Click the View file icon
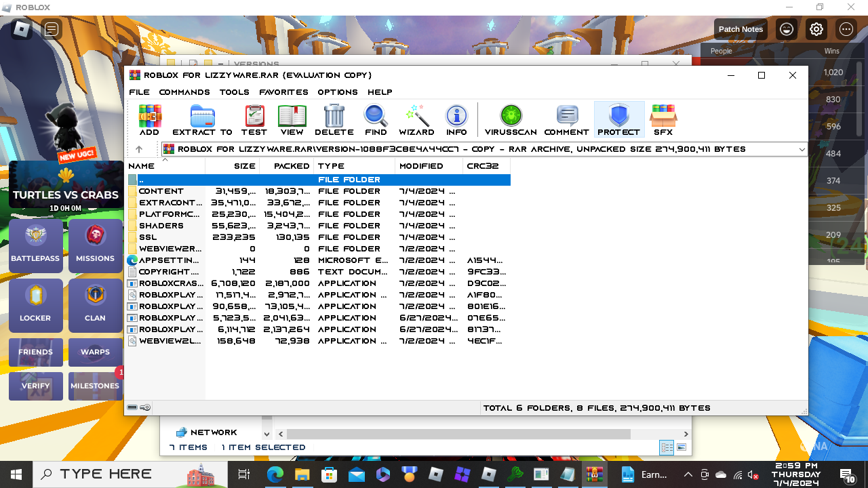The width and height of the screenshot is (868, 488). (292, 120)
